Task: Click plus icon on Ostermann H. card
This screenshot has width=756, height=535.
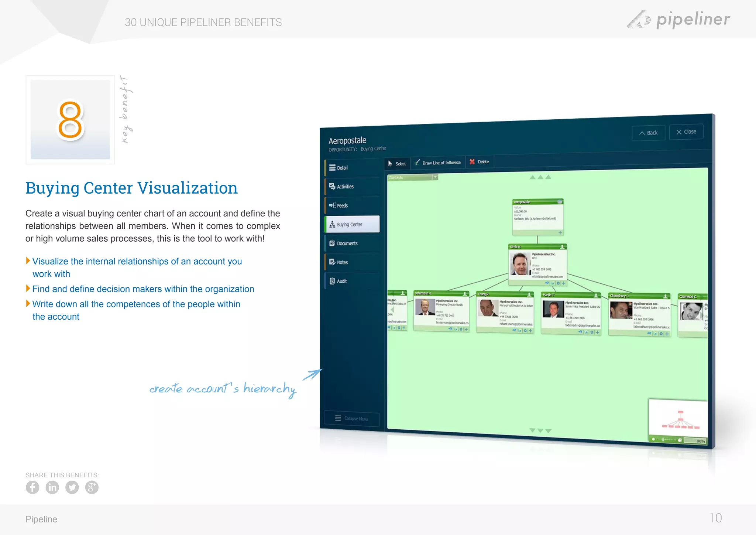Action: tap(466, 329)
